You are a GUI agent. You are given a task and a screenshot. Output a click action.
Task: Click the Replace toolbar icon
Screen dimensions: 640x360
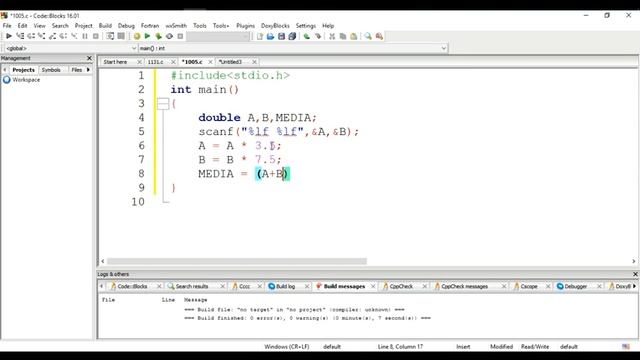click(x=379, y=36)
